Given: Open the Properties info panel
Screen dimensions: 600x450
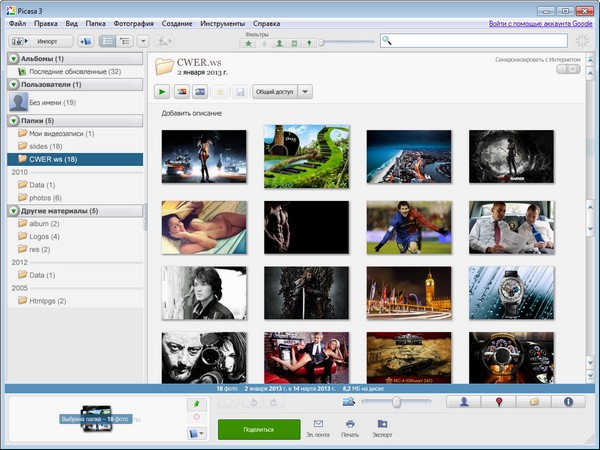Looking at the screenshot, I should (568, 401).
